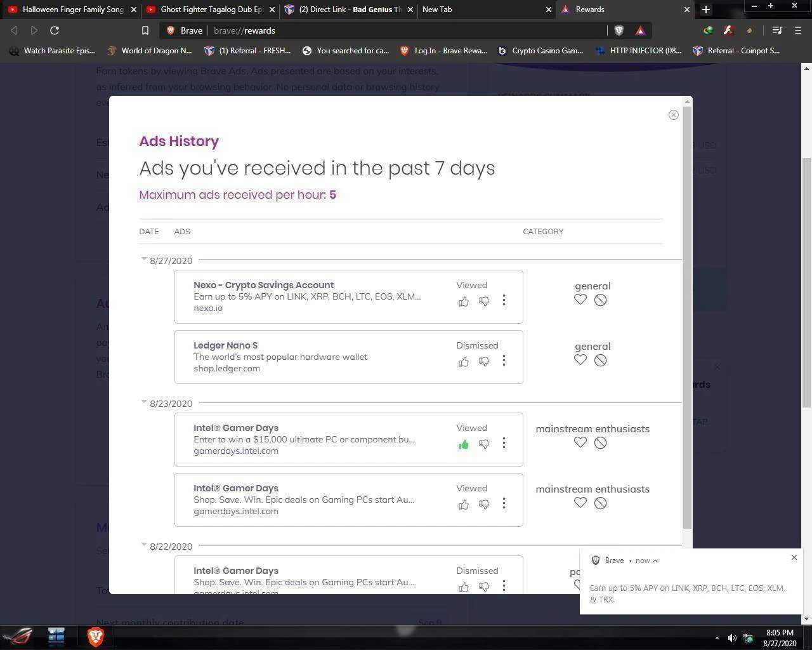
Task: Thumbs down the Nexo Crypto Savings ad
Action: pyautogui.click(x=484, y=301)
